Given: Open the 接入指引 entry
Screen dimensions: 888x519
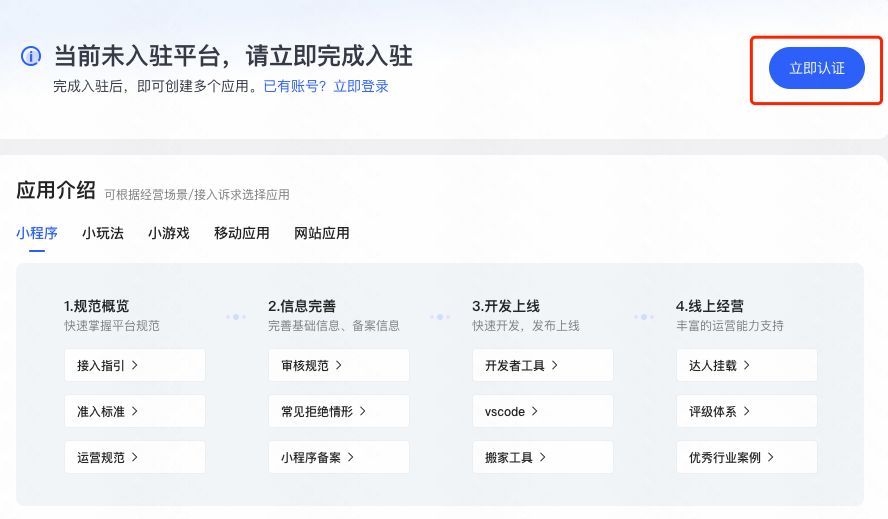Looking at the screenshot, I should [135, 365].
